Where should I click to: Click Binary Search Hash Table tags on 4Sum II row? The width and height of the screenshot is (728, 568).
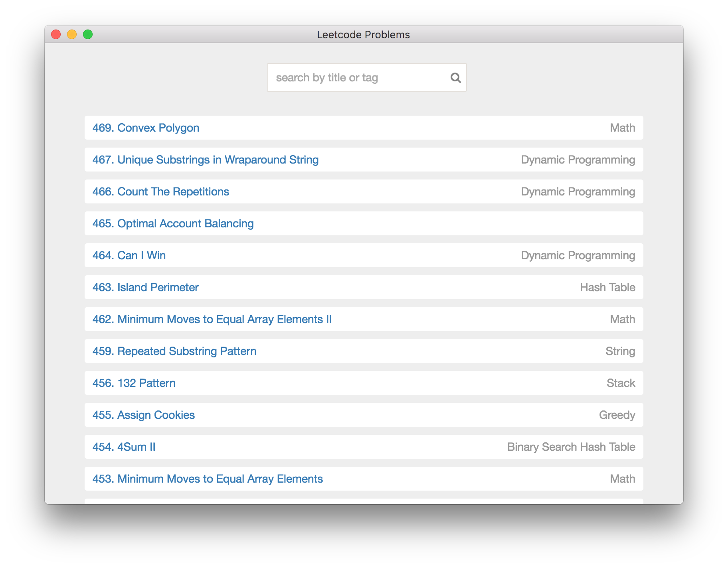571,447
